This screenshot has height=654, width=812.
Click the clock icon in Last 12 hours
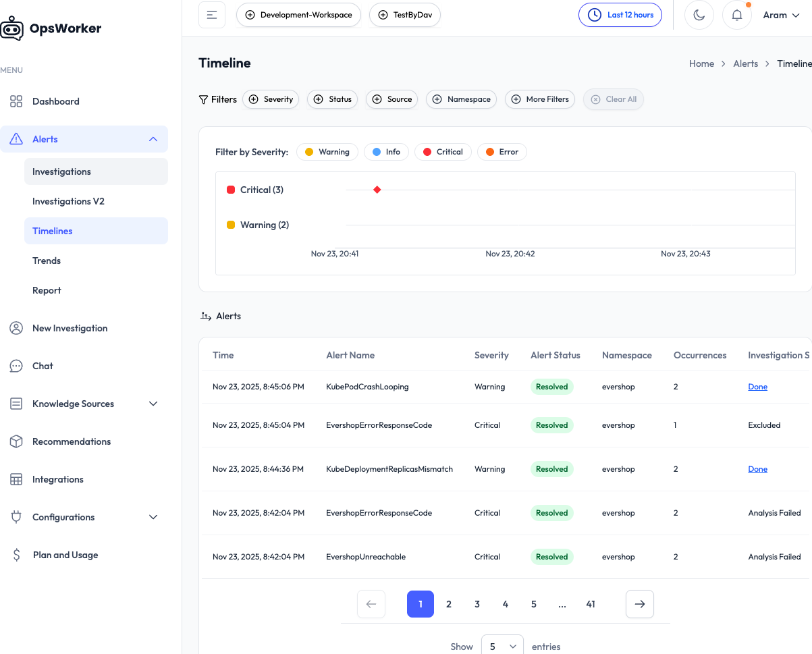594,15
